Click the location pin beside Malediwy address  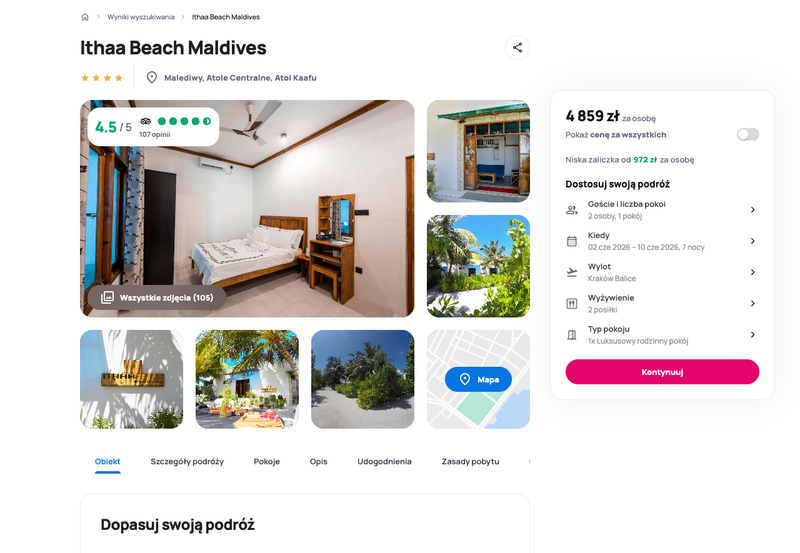point(152,78)
